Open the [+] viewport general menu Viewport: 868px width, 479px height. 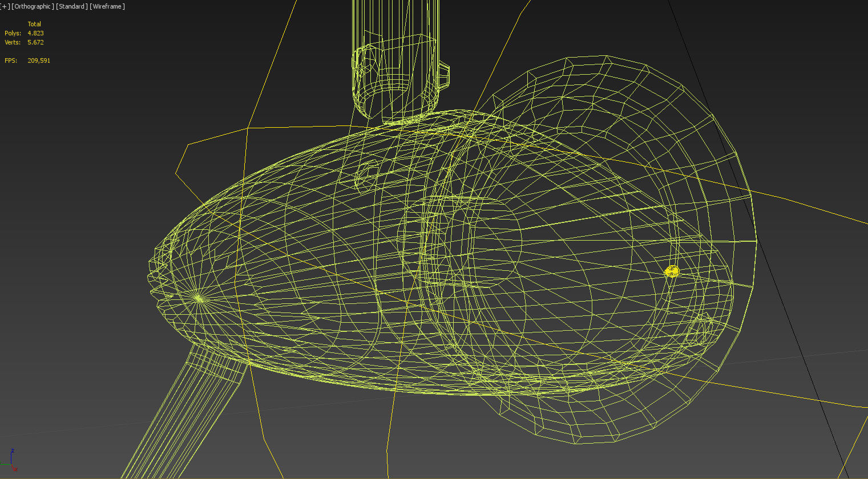click(x=5, y=6)
